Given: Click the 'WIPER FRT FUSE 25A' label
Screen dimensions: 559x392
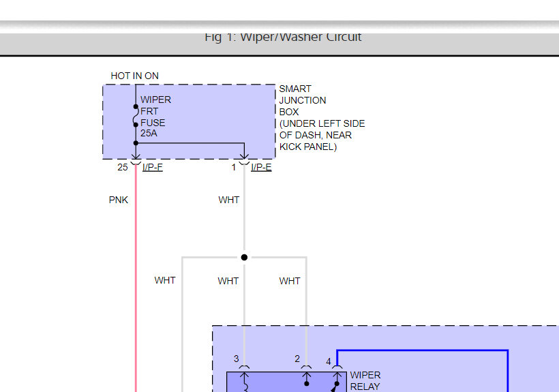Looking at the screenshot, I should (155, 116).
